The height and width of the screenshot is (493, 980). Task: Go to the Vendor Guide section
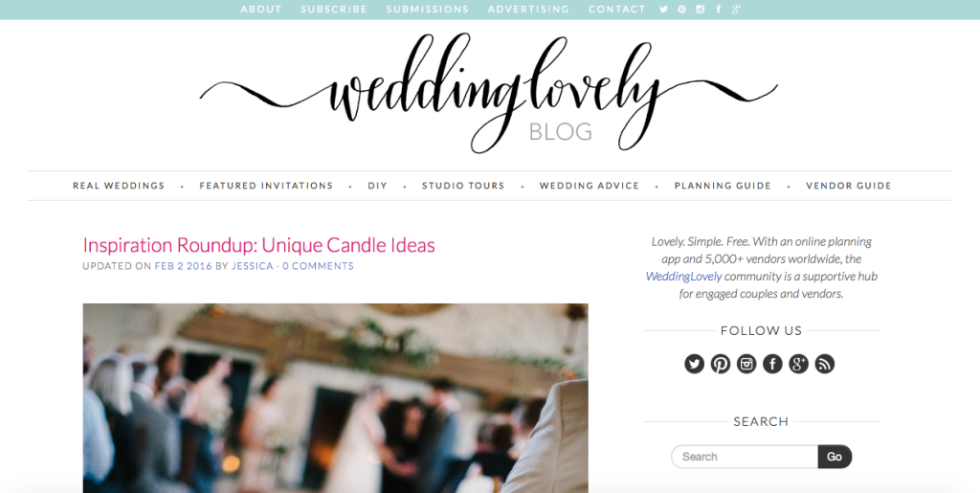pos(849,186)
